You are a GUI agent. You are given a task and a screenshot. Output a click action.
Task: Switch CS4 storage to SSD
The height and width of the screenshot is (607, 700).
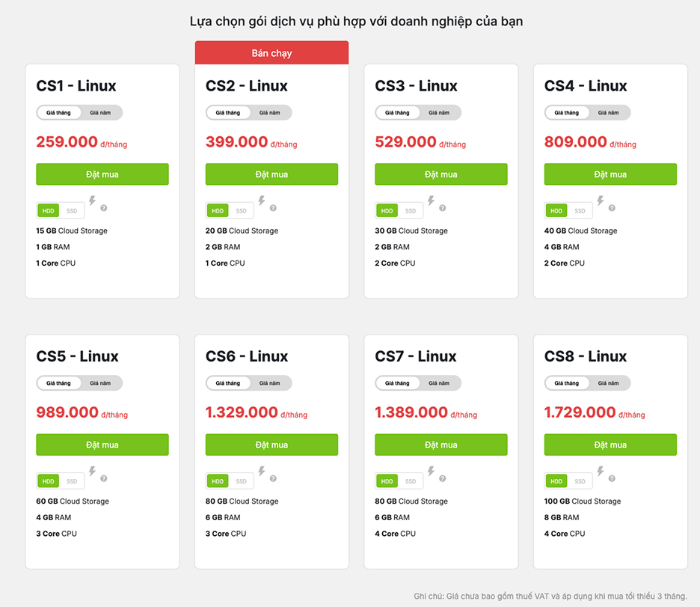[580, 211]
